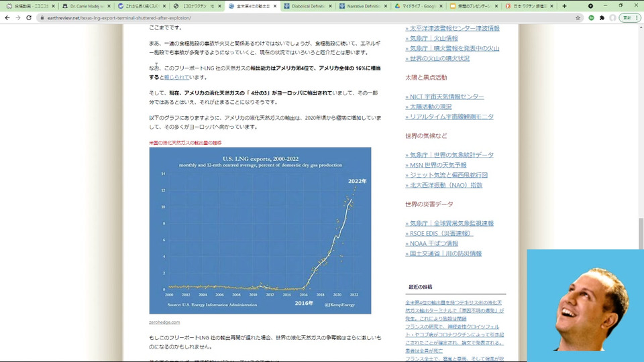
Task: Close the 日本 ワクチン接種 tab
Action: point(551,6)
